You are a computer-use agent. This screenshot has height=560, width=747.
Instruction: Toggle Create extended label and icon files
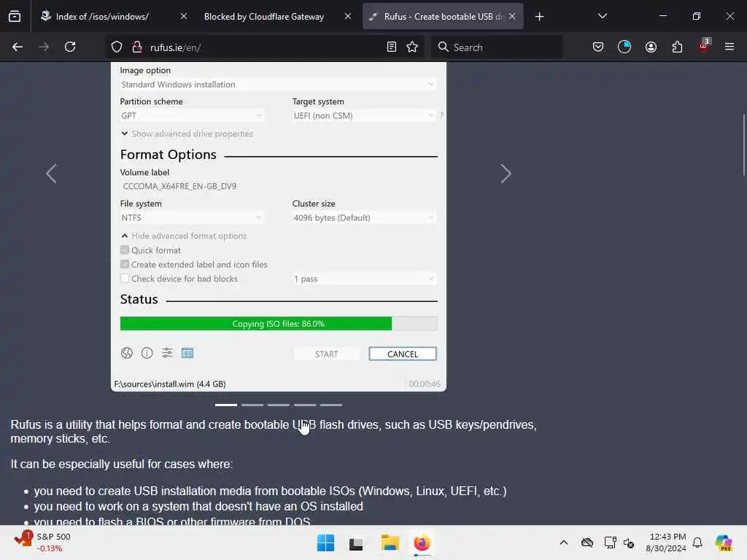pos(125,264)
